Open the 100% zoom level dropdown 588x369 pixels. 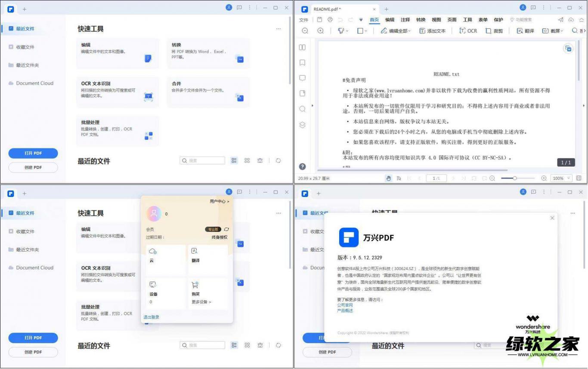[x=562, y=178]
